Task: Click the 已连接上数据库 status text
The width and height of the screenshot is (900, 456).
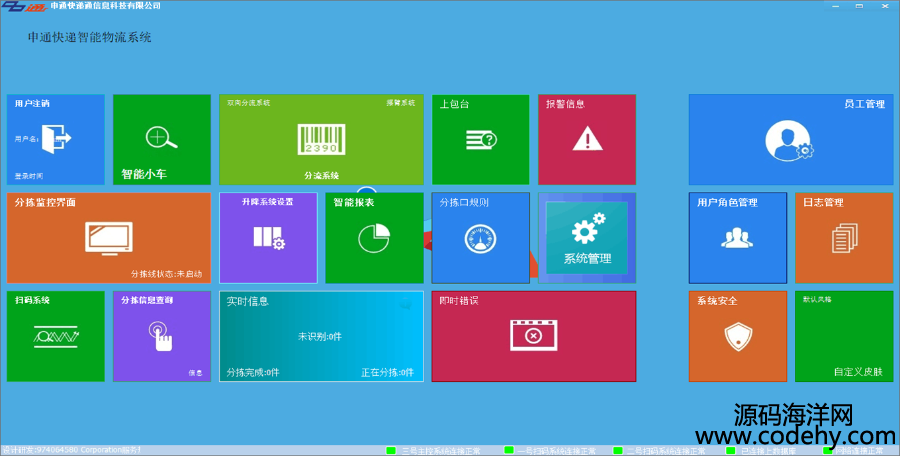Action: tap(767, 451)
